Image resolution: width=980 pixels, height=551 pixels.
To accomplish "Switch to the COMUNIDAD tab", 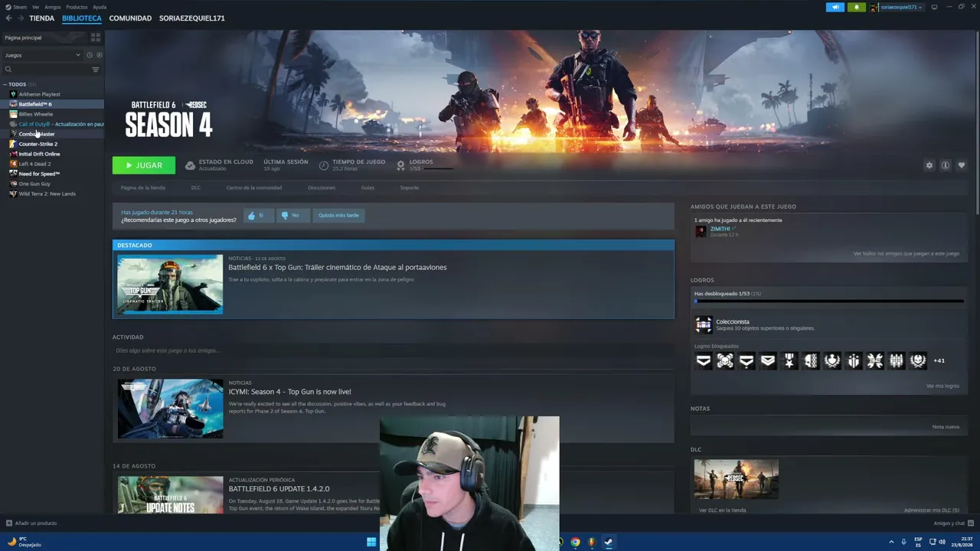I will click(130, 18).
